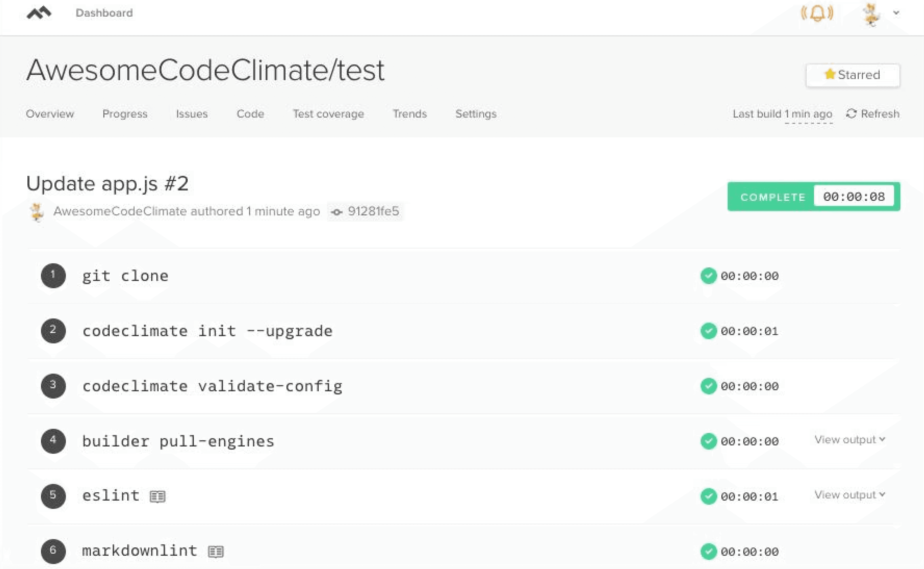This screenshot has width=924, height=569.
Task: Open the Settings tab
Action: [x=476, y=114]
